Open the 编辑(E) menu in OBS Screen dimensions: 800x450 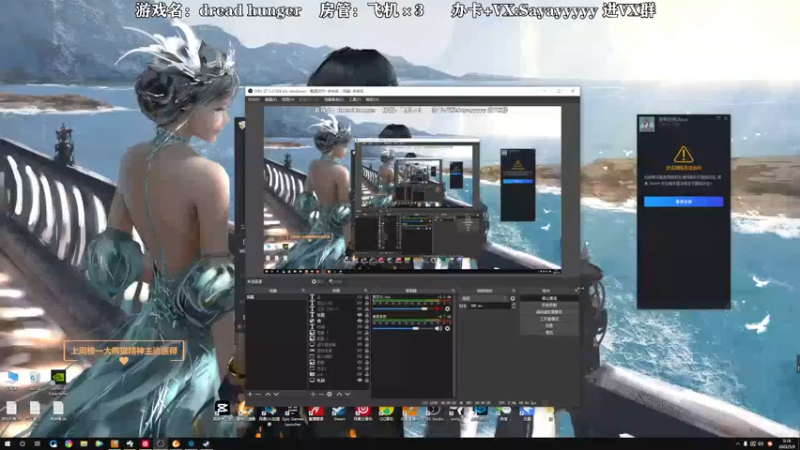(270, 100)
